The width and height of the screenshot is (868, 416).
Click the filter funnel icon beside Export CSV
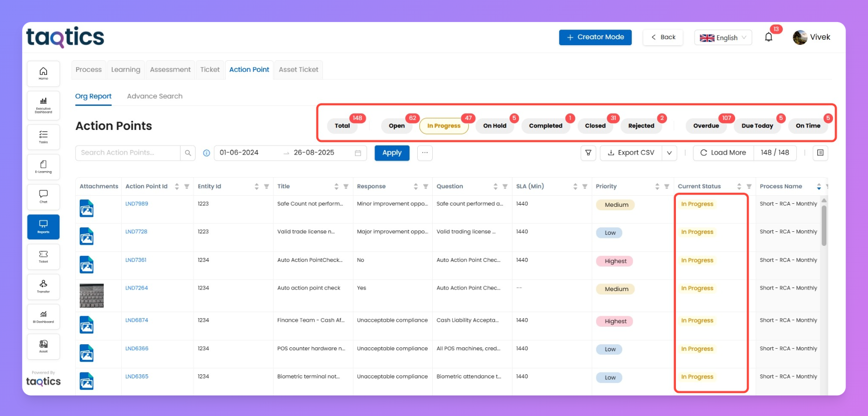coord(588,153)
